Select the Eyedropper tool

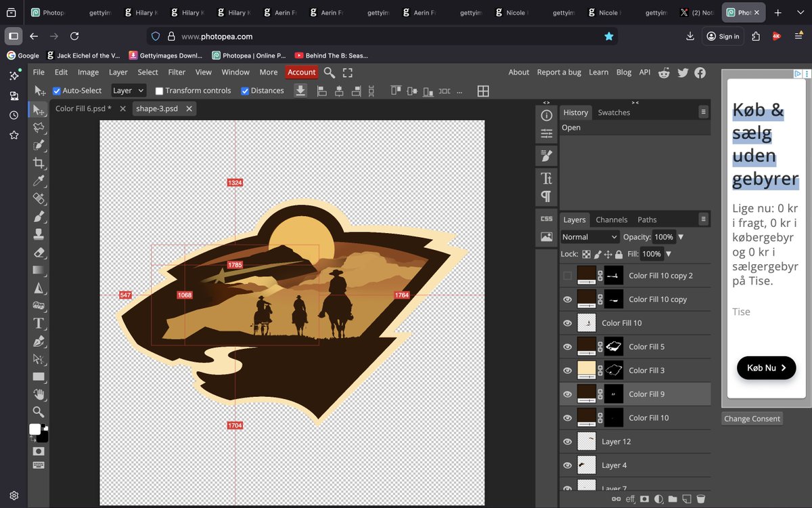pos(39,180)
